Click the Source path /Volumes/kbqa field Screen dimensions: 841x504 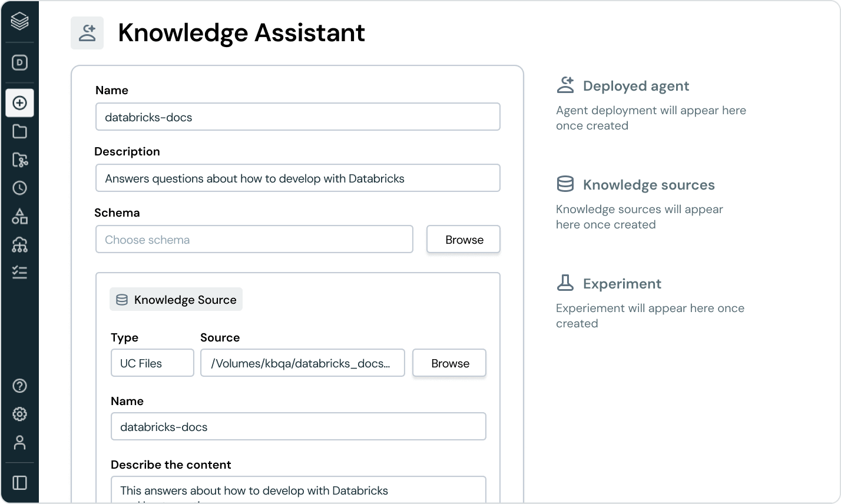coord(302,363)
